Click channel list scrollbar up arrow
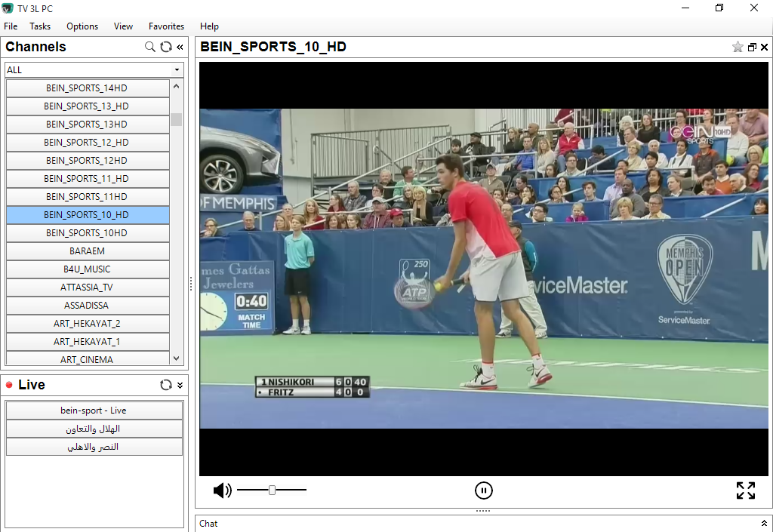This screenshot has height=532, width=773. pos(177,86)
